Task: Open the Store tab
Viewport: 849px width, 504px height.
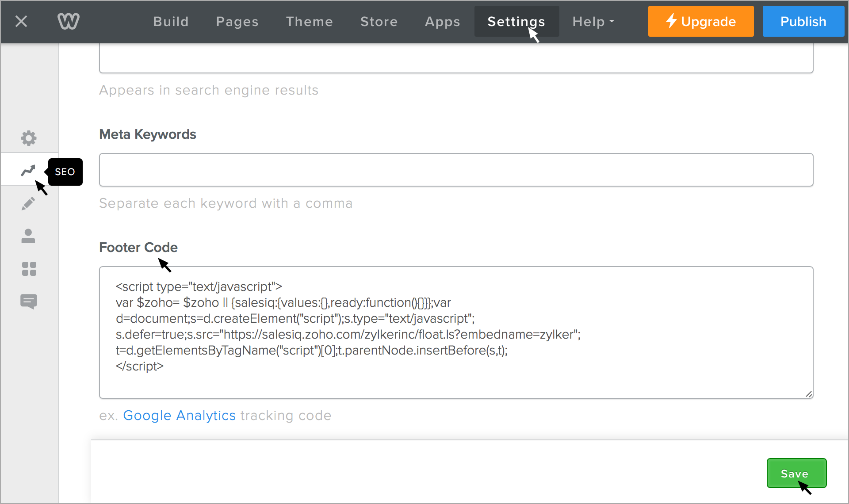Action: 379,21
